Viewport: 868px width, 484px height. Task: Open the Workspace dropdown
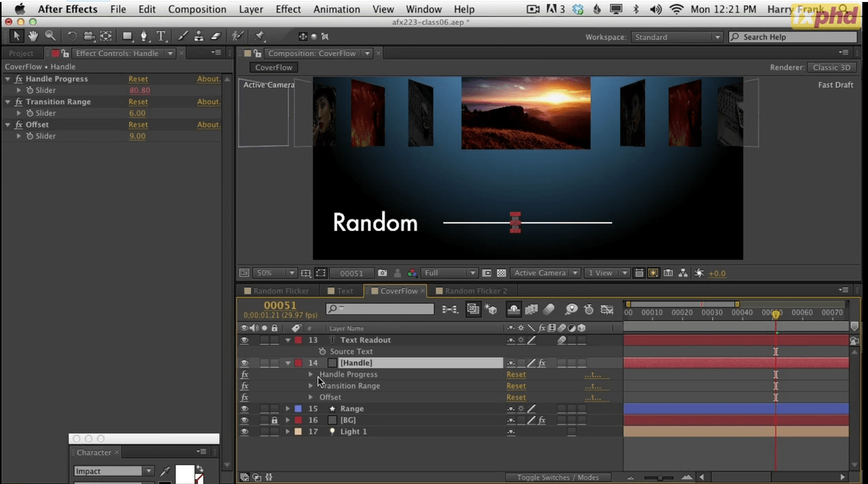(x=676, y=37)
